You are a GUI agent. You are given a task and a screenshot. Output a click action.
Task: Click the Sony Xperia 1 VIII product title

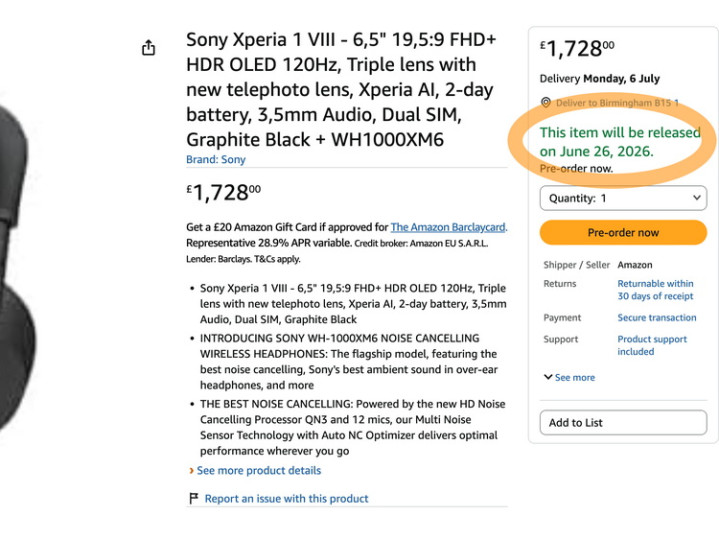point(341,89)
